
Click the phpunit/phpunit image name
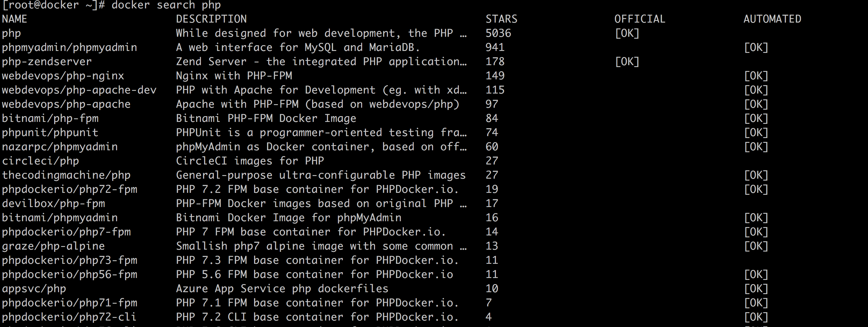coord(50,133)
